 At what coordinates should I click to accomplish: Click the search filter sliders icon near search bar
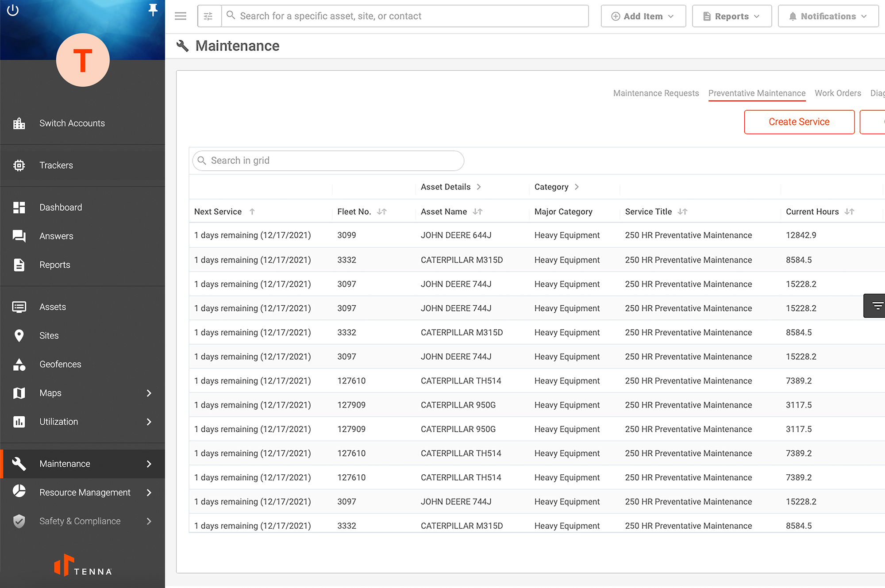point(208,15)
